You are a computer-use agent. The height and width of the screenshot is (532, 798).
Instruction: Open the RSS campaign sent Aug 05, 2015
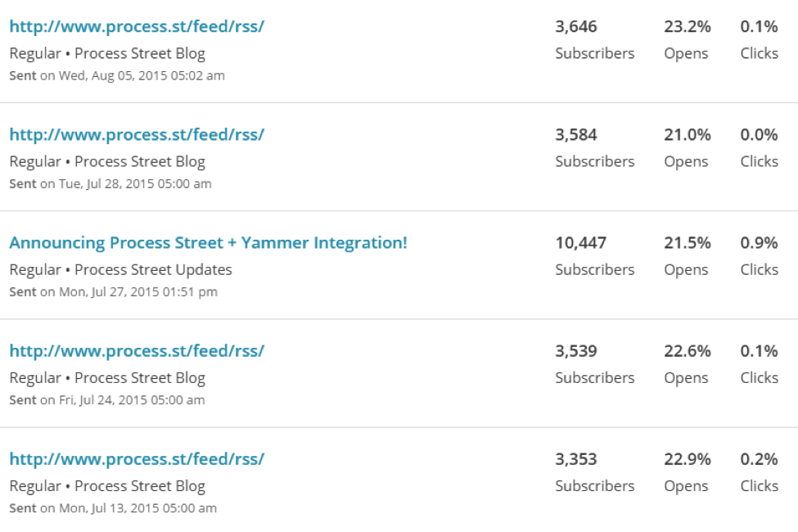point(137,26)
